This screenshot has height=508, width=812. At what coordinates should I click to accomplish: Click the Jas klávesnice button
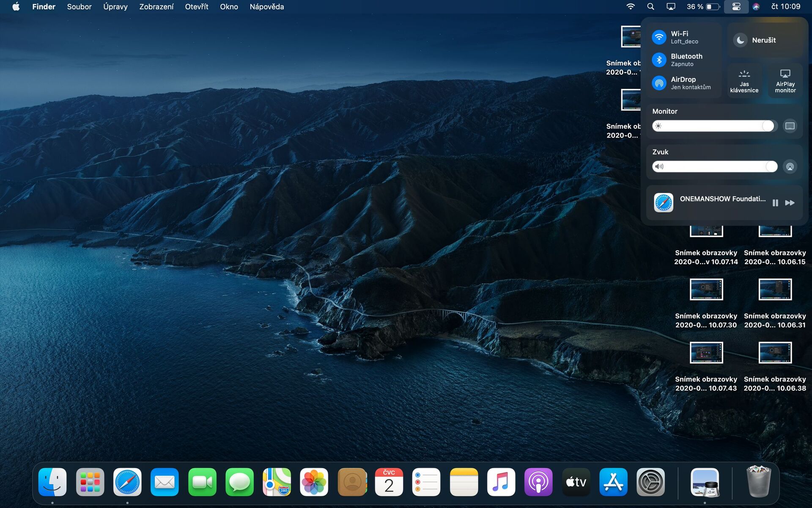[744, 80]
